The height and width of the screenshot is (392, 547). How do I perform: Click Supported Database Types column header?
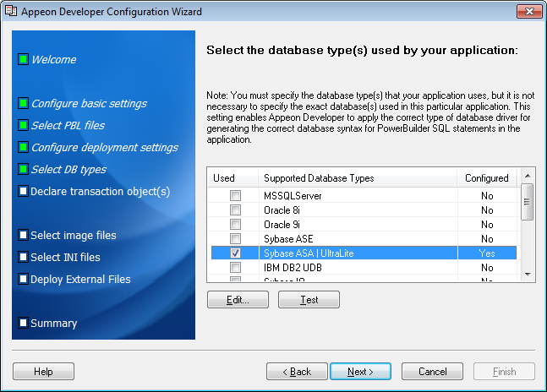click(x=358, y=178)
